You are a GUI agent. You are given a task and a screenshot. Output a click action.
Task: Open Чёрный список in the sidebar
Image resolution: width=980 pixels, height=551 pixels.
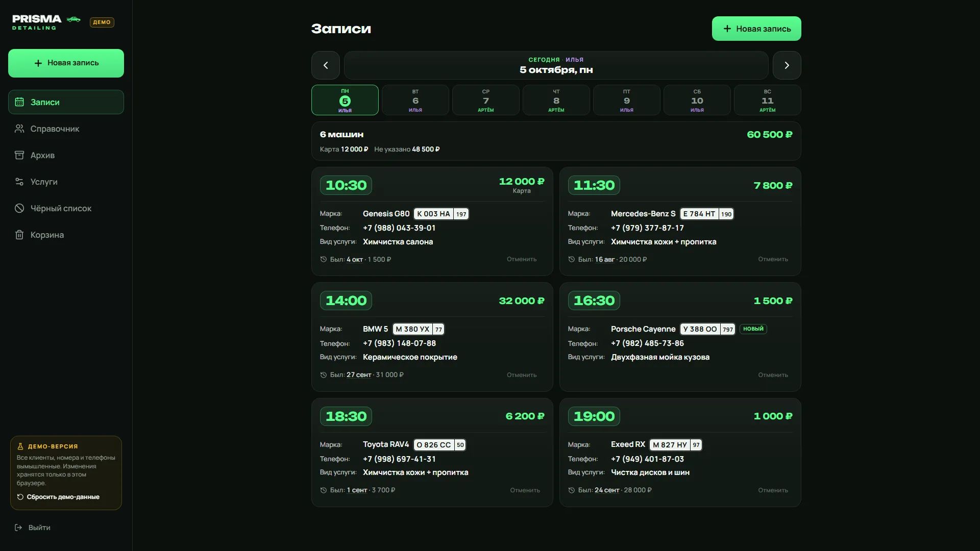[66, 208]
